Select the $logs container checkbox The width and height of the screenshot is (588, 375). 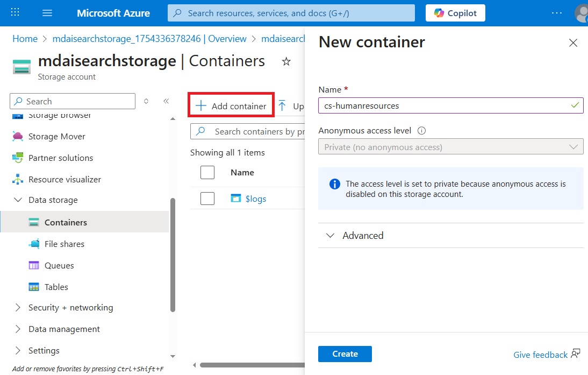(207, 198)
